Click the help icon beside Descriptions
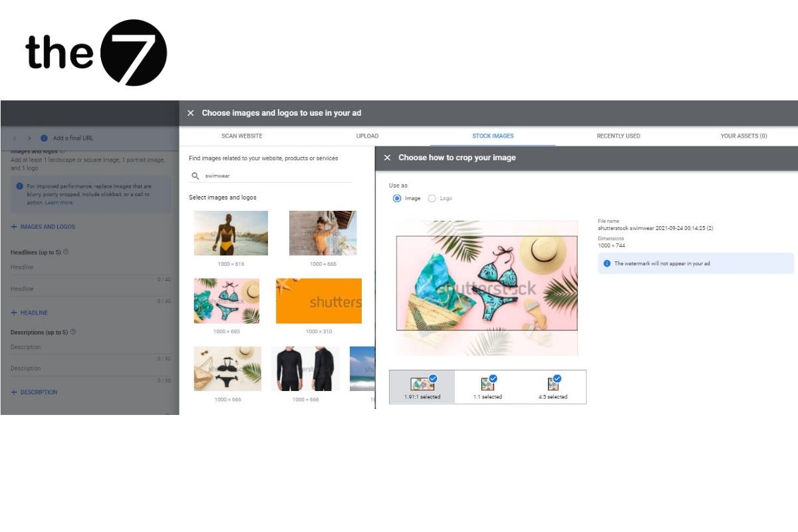Image resolution: width=798 pixels, height=532 pixels. (73, 332)
